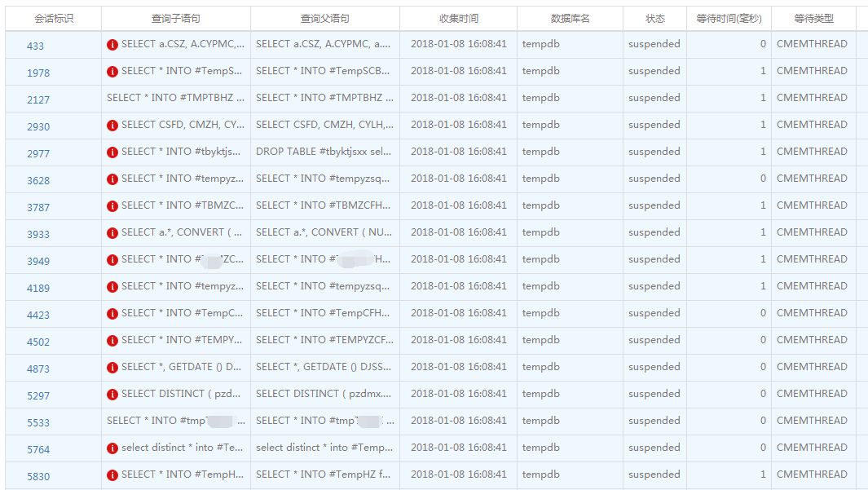Click the red info icon in row 4423
The width and height of the screenshot is (868, 490).
112,314
